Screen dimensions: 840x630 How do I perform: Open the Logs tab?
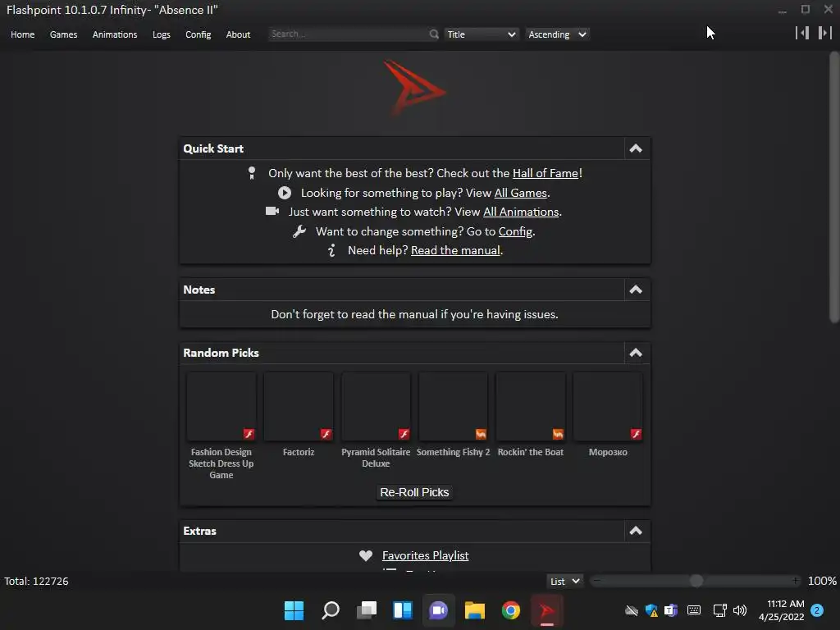coord(162,34)
